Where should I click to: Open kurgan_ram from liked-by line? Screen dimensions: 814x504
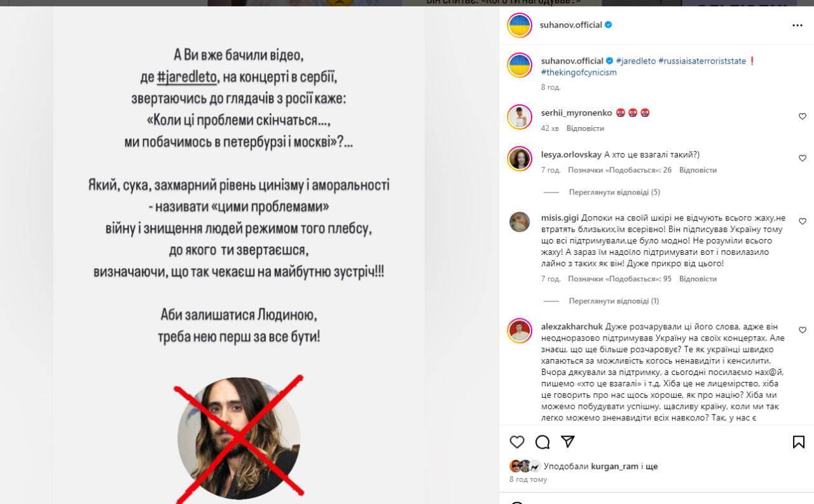(x=614, y=466)
